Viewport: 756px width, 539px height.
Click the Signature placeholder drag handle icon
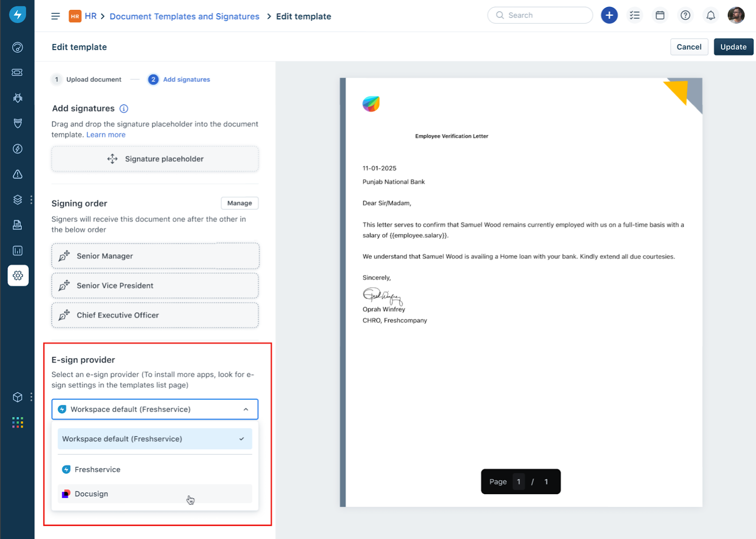(112, 159)
